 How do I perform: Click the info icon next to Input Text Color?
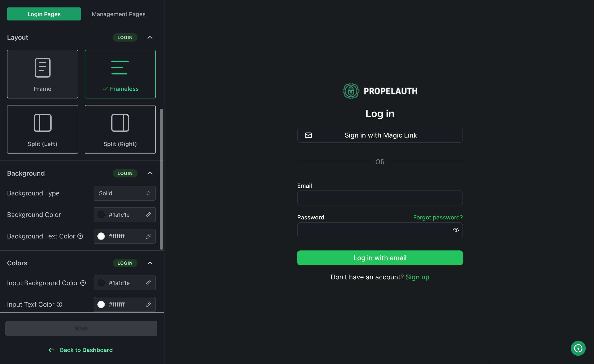tap(59, 304)
